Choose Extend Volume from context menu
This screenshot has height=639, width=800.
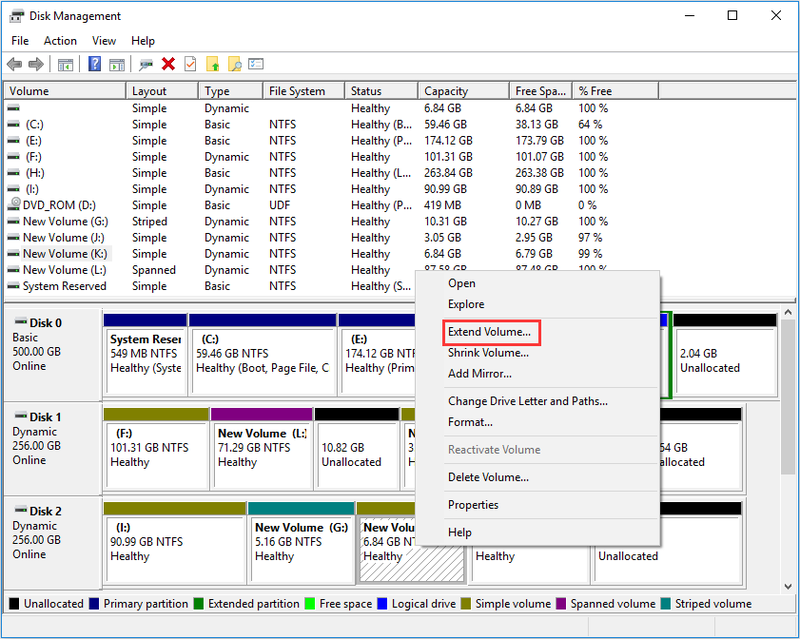point(489,332)
